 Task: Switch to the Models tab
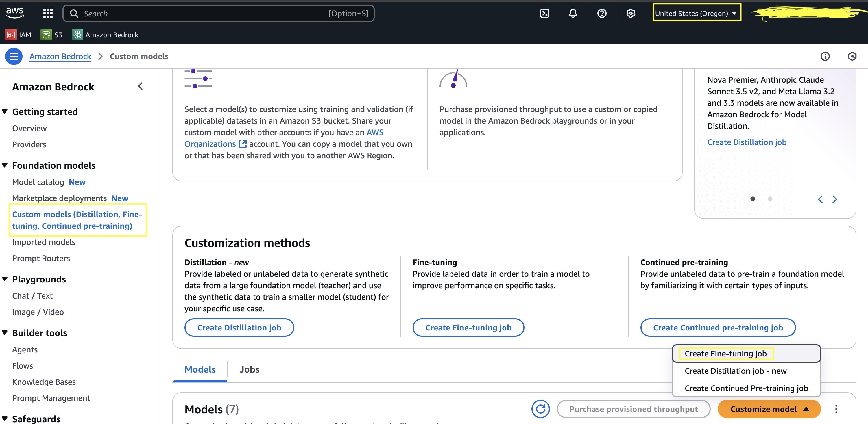tap(200, 369)
